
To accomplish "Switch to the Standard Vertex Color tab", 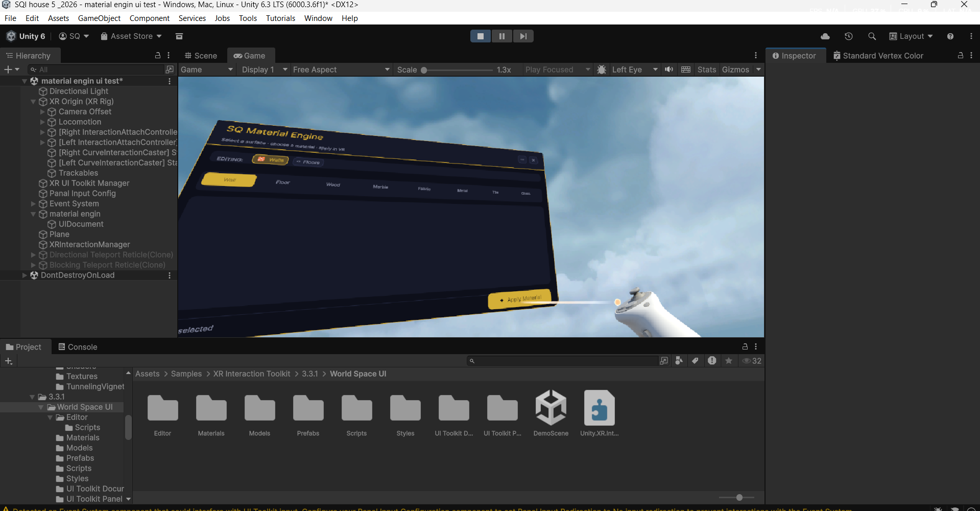I will click(x=878, y=56).
